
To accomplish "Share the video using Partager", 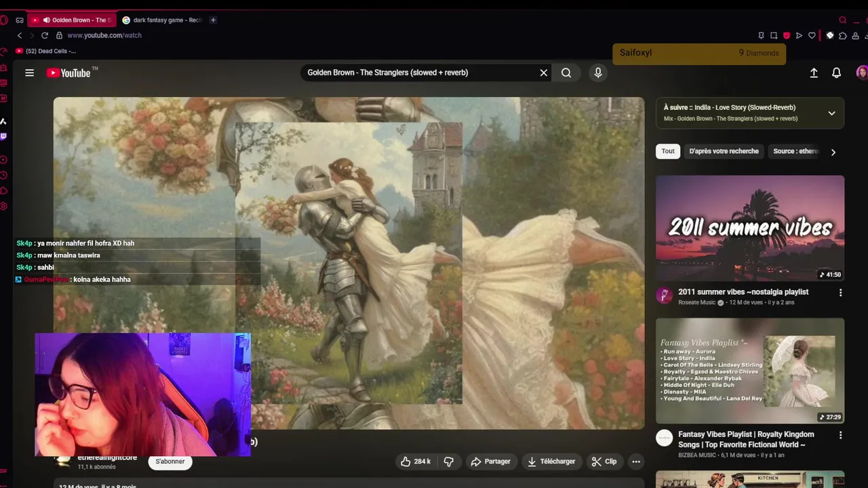I will click(490, 462).
